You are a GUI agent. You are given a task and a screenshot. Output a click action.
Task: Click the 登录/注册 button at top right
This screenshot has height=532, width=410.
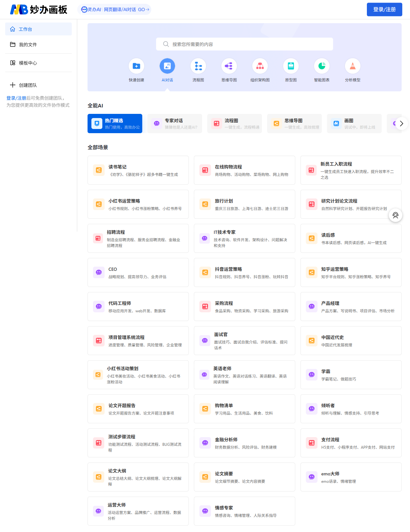pyautogui.click(x=384, y=10)
